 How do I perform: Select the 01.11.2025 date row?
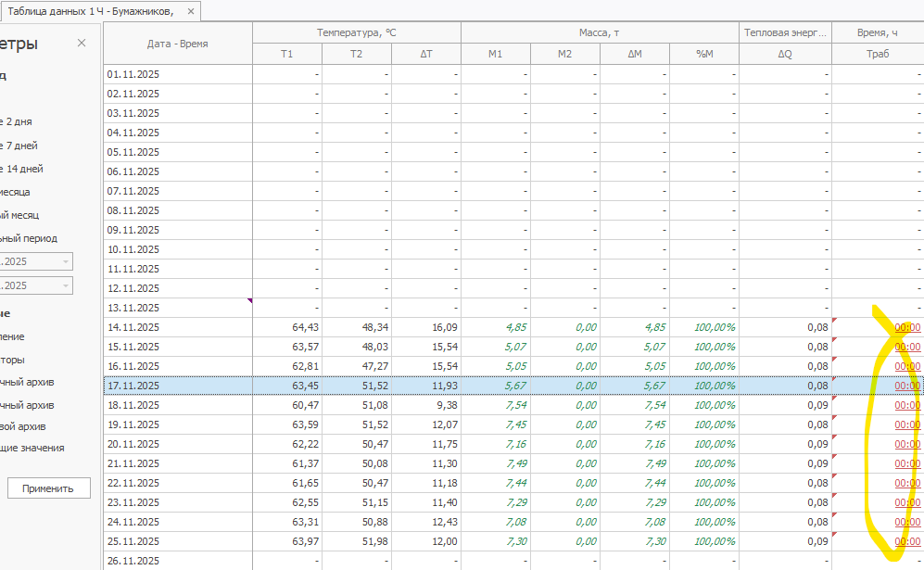point(133,74)
